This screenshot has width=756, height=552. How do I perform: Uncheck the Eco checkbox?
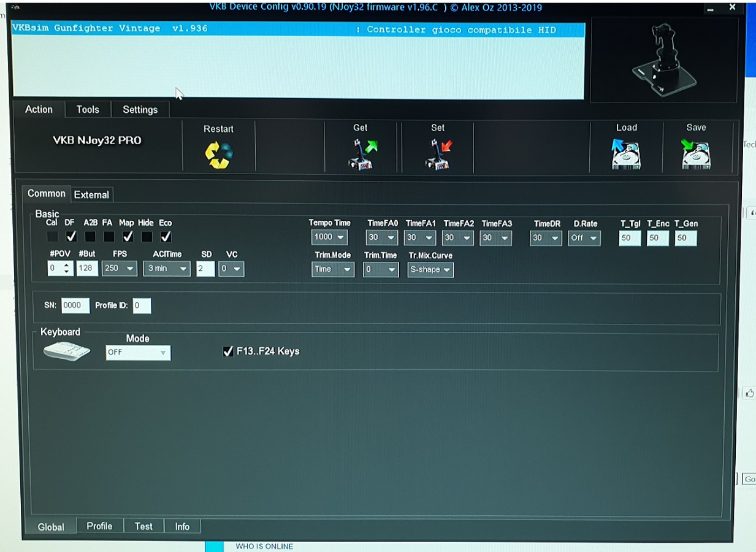(x=166, y=236)
